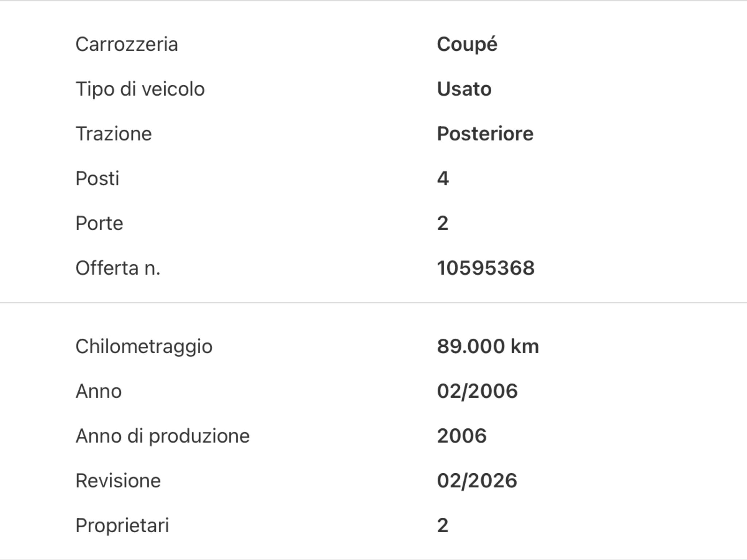Click the Trazione label
Viewport: 747px width, 560px height.
[x=113, y=134]
